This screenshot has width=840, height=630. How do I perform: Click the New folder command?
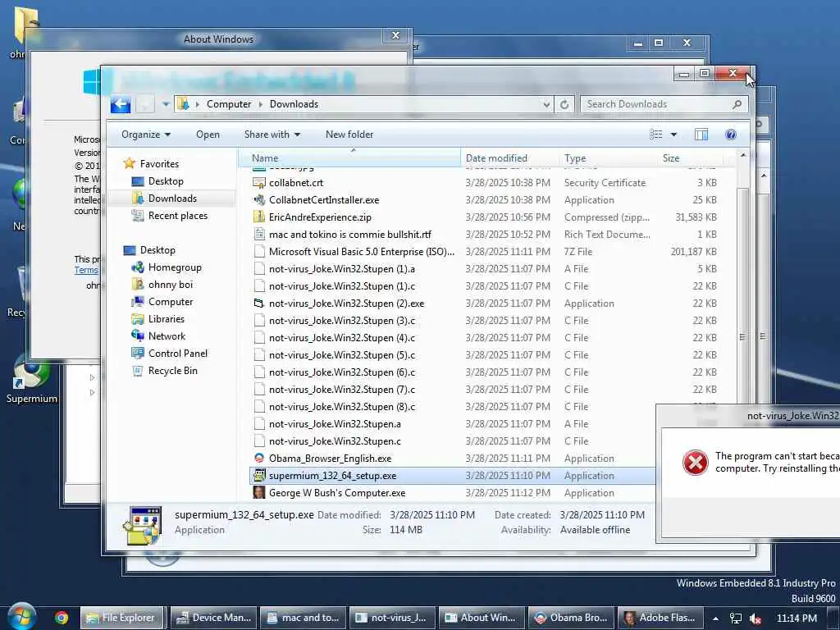[349, 135]
